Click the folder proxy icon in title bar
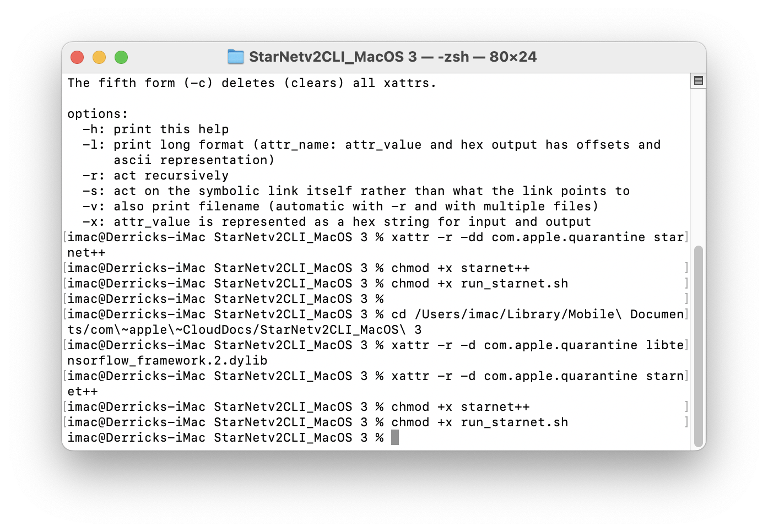Screen dimensions: 768x532 (235, 57)
